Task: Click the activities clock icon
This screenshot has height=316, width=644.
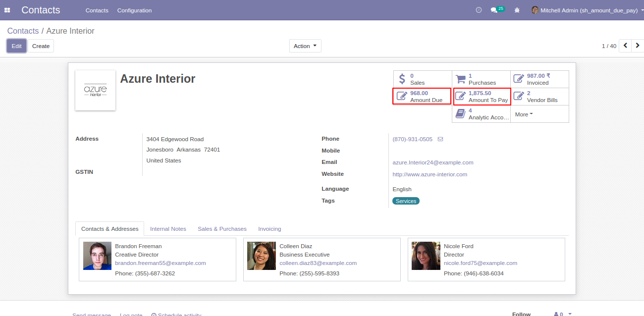Action: coord(479,10)
